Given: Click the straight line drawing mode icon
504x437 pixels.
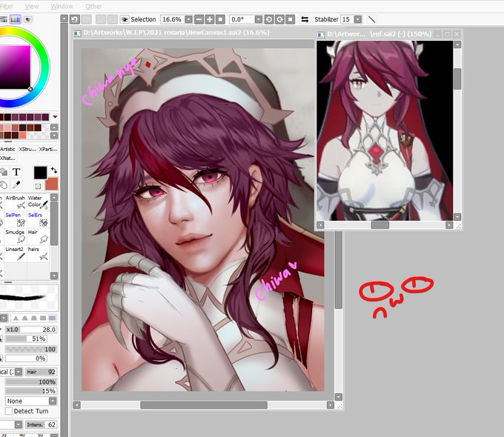Looking at the screenshot, I should pyautogui.click(x=371, y=19).
